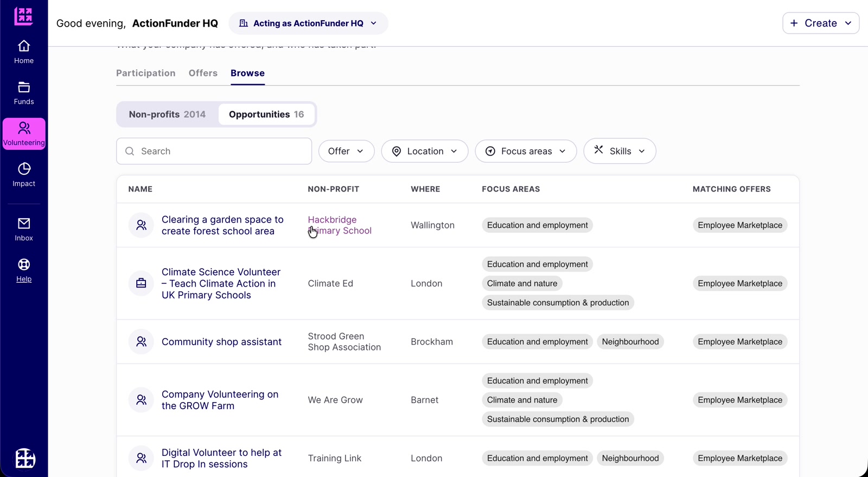Open Hackbridge Primary School non-profit link
Image resolution: width=868 pixels, height=477 pixels.
coord(340,225)
